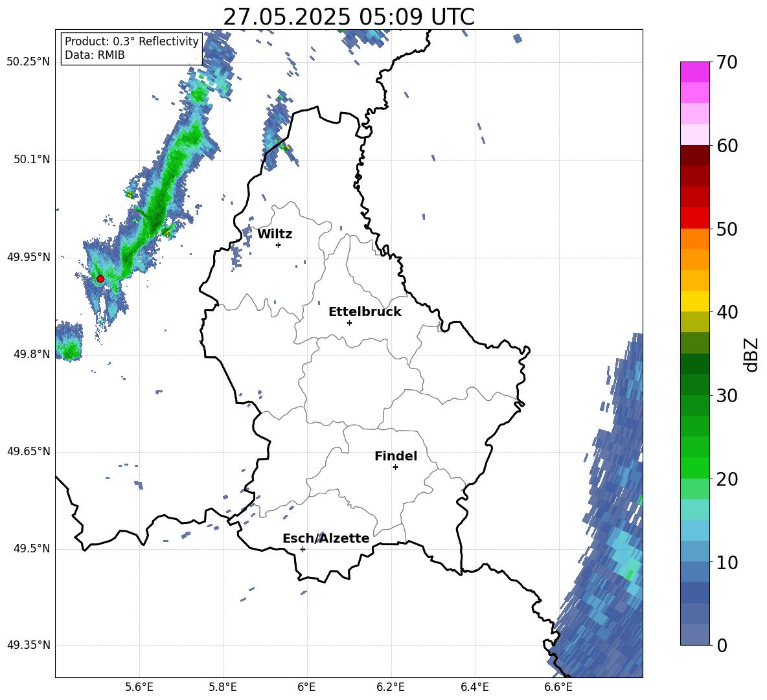Click the latitude label 49.5°N
Image resolution: width=767 pixels, height=700 pixels.
pyautogui.click(x=32, y=548)
